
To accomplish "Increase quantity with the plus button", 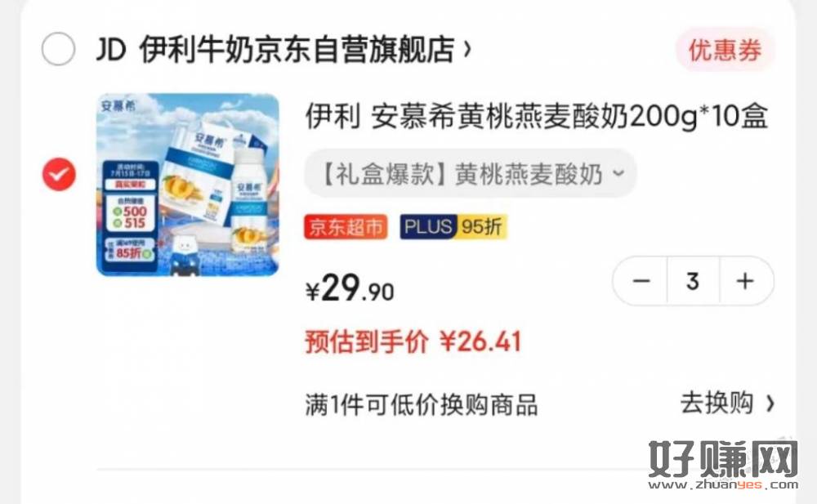I will point(746,281).
